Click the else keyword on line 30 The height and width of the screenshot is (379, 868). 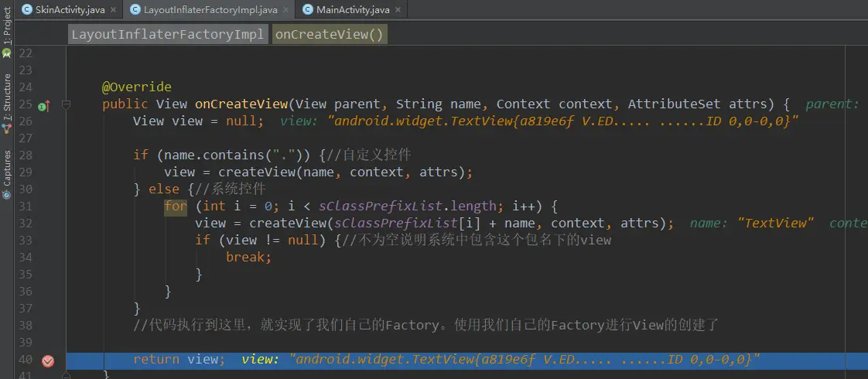point(164,189)
